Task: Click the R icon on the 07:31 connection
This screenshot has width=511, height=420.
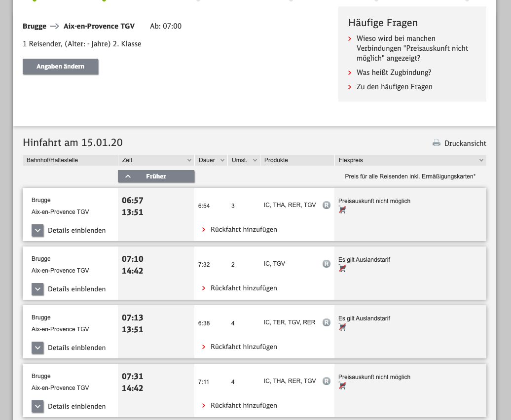Action: (x=326, y=381)
